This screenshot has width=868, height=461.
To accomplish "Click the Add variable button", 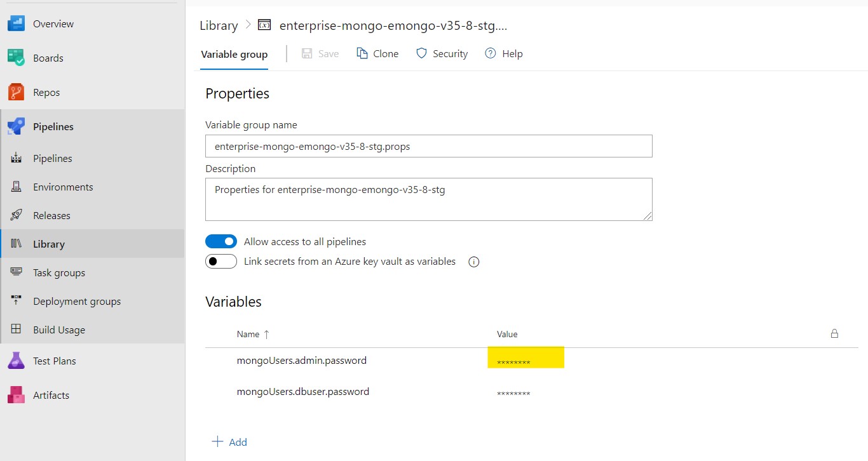I will (x=229, y=442).
